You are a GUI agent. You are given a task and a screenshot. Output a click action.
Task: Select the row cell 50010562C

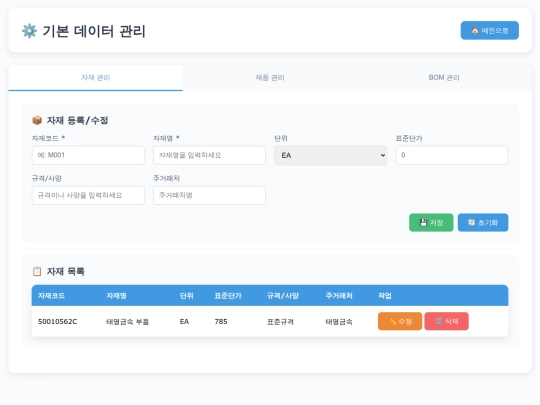[x=58, y=322]
